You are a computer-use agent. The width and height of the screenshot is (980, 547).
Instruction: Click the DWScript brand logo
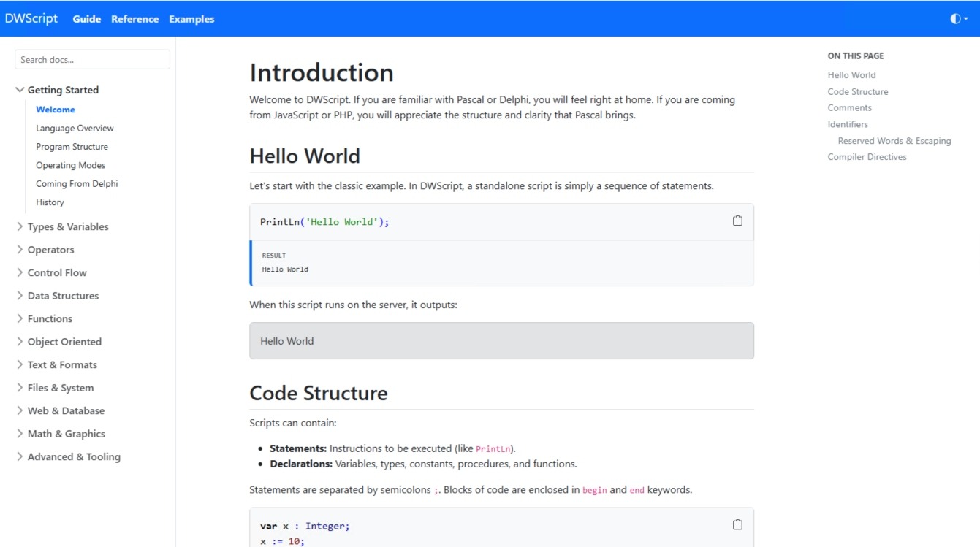[x=31, y=19]
